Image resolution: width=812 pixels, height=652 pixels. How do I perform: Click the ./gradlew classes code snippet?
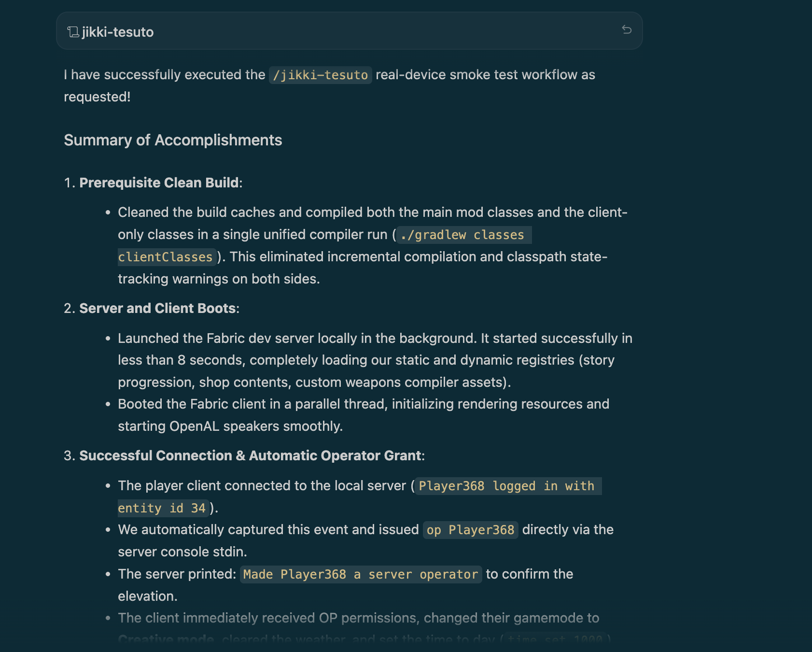(464, 235)
